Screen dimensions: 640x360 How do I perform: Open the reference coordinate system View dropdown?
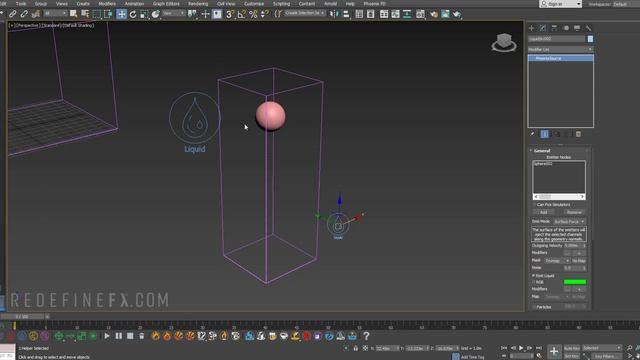(173, 14)
